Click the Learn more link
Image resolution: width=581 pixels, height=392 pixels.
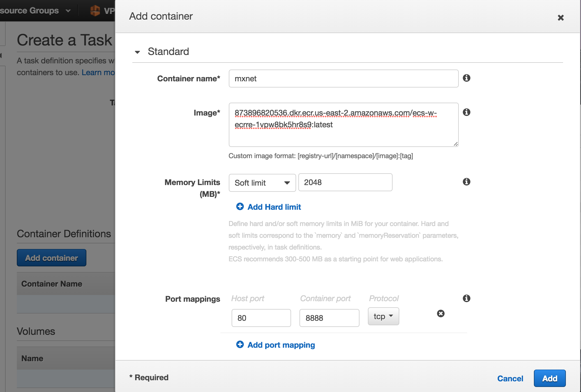(x=98, y=72)
